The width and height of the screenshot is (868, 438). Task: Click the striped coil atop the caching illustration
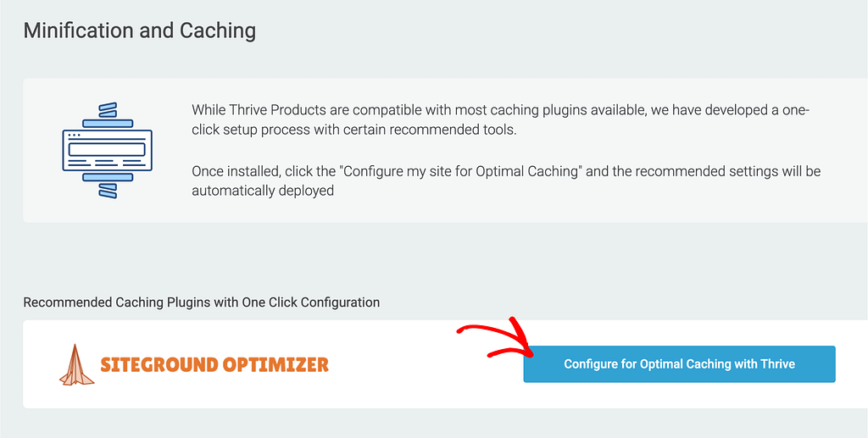pos(108,109)
